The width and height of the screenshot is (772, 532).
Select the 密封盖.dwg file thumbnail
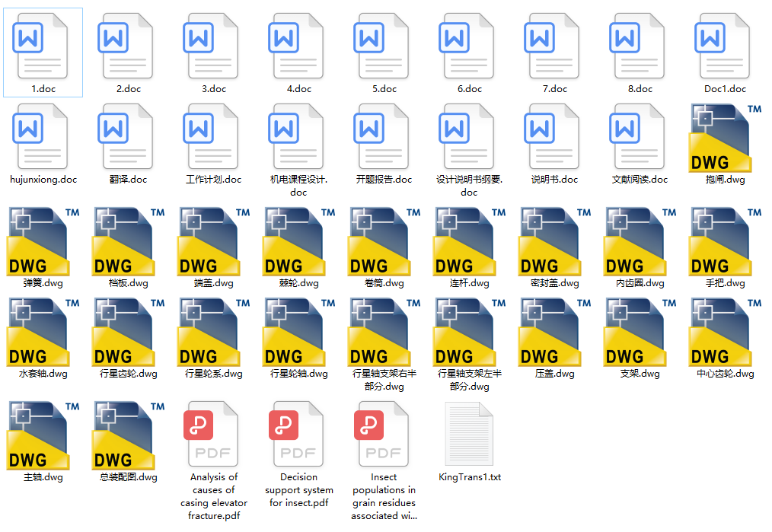pos(550,241)
